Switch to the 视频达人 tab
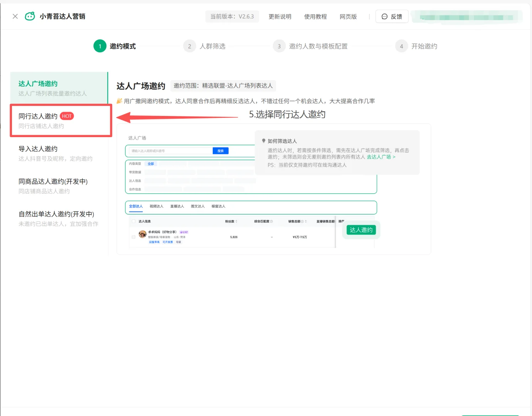This screenshot has width=532, height=416. [x=156, y=206]
